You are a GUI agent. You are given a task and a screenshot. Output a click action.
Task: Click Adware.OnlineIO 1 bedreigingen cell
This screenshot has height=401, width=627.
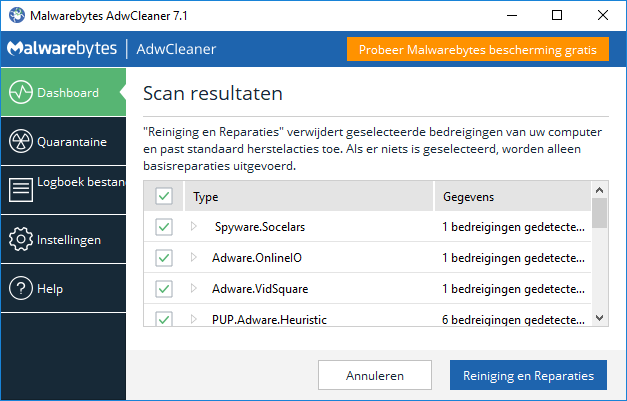513,258
